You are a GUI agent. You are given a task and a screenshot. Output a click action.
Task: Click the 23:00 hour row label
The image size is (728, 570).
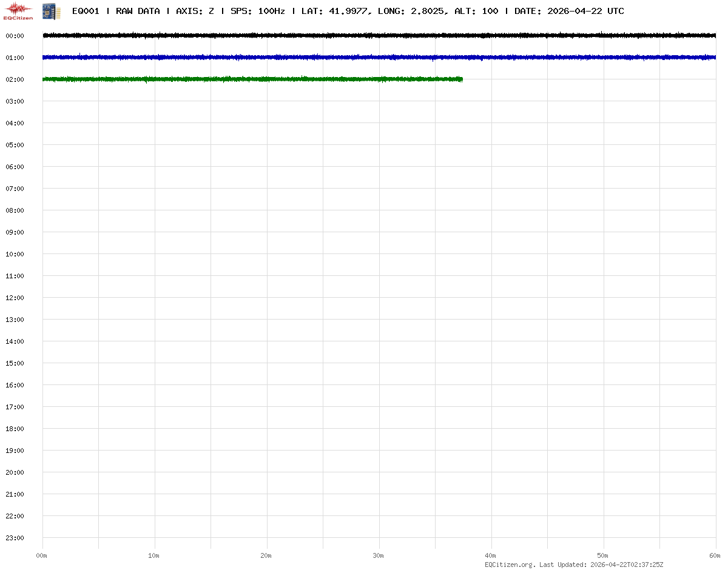coord(15,538)
